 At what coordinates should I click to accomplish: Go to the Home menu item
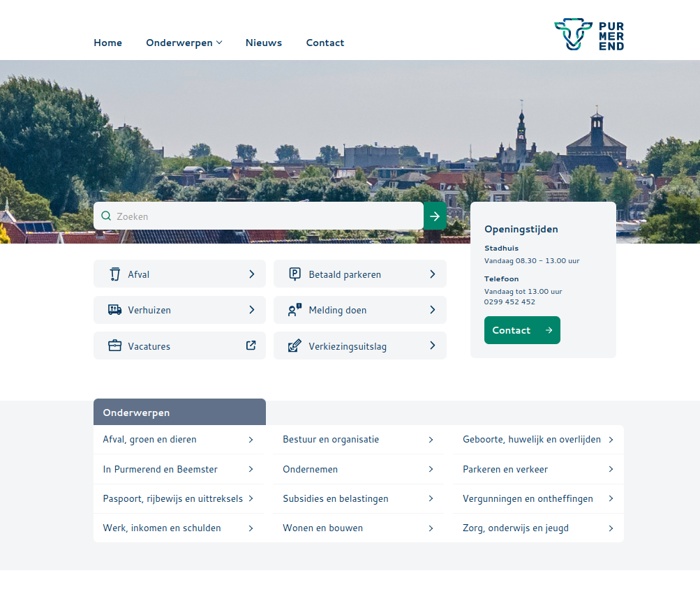107,43
